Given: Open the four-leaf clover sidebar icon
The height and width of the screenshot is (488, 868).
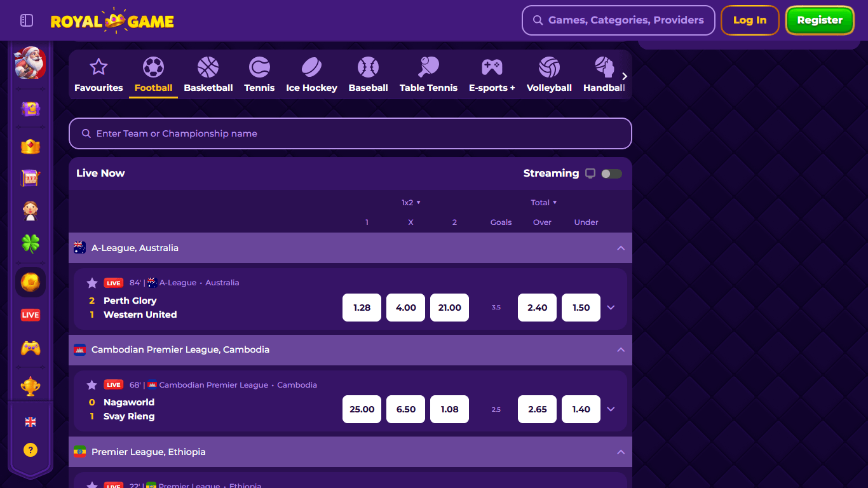Looking at the screenshot, I should click(31, 243).
